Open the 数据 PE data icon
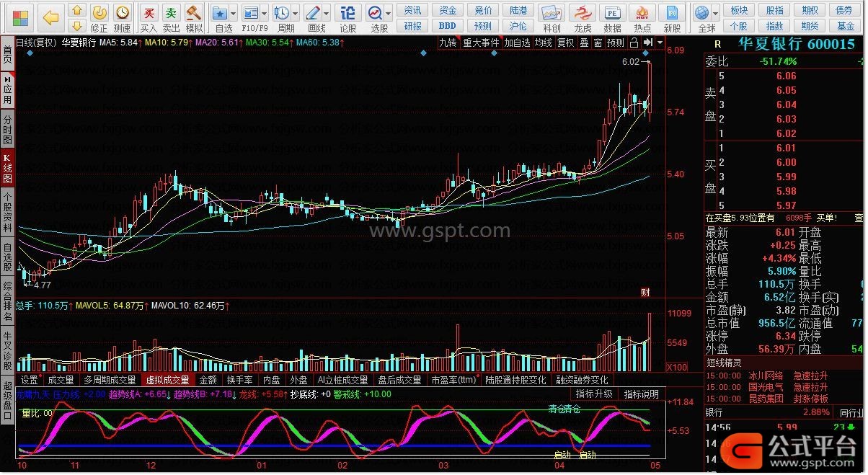This screenshot has width=868, height=475. click(x=612, y=18)
